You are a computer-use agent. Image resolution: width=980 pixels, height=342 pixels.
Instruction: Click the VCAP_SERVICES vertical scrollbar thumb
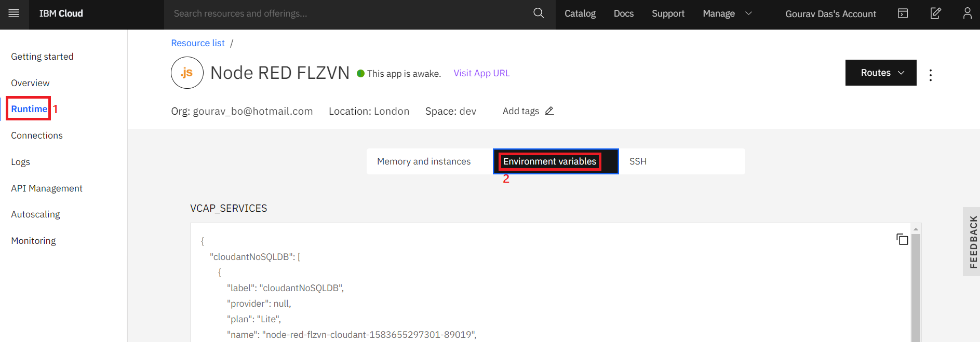point(916,288)
